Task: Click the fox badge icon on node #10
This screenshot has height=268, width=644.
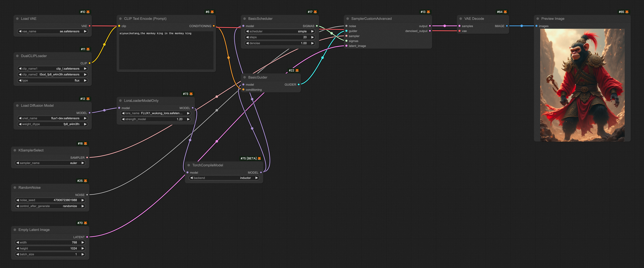Action: 88,12
